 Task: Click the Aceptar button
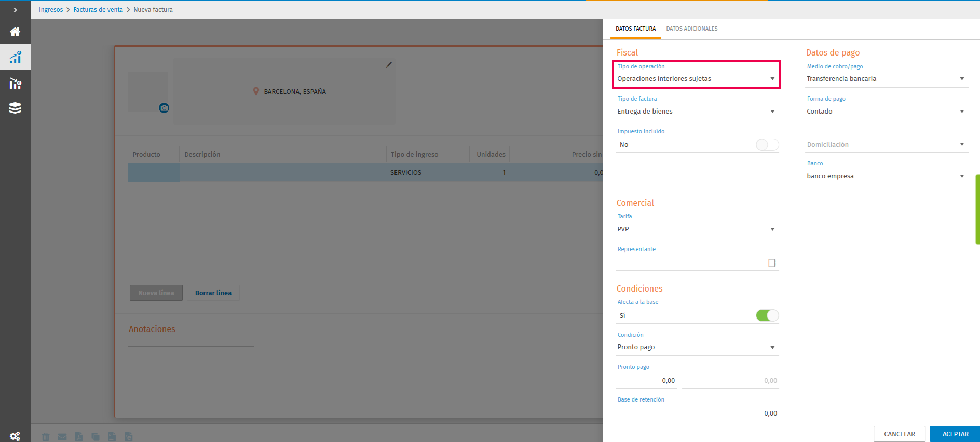coord(955,434)
